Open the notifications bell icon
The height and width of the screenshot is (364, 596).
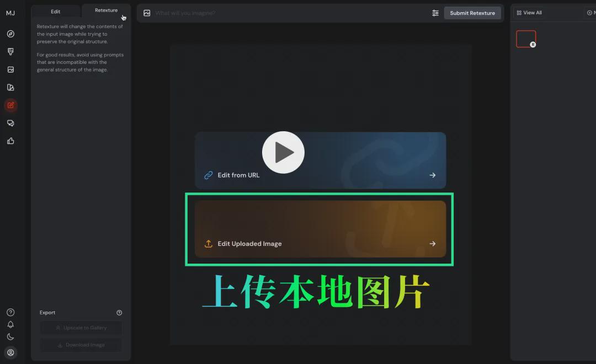pos(10,324)
